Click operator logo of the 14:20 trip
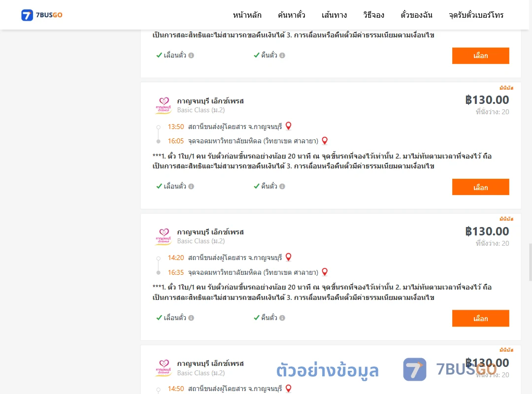Viewport: 532px width, 394px height. click(164, 236)
